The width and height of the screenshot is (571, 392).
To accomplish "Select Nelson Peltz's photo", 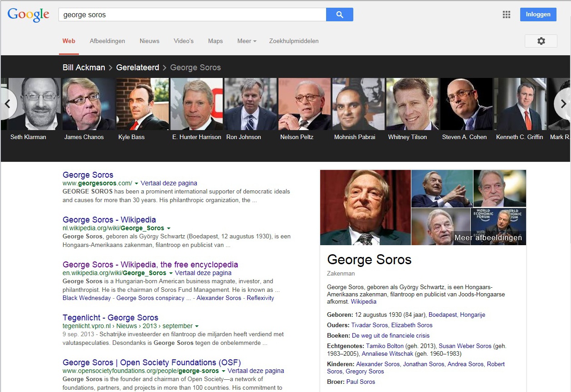I will (304, 104).
